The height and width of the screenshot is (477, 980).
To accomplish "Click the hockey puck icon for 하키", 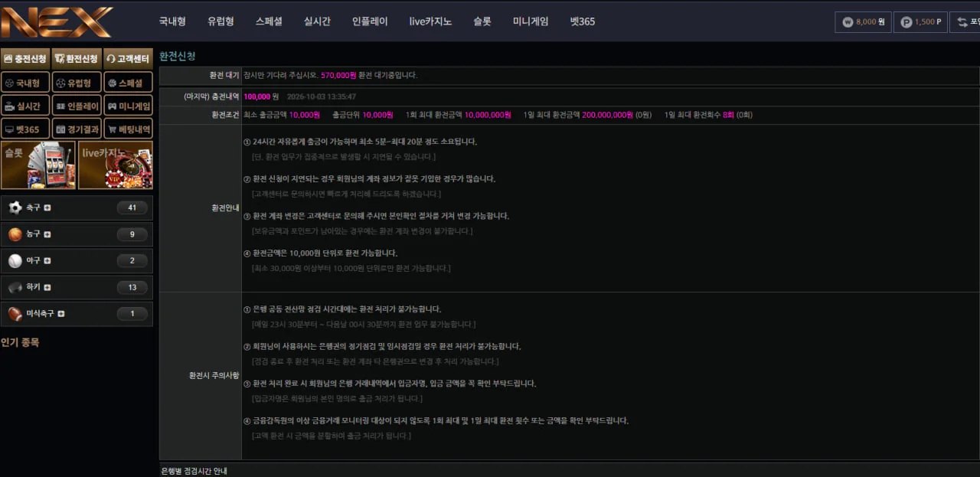I will (15, 288).
